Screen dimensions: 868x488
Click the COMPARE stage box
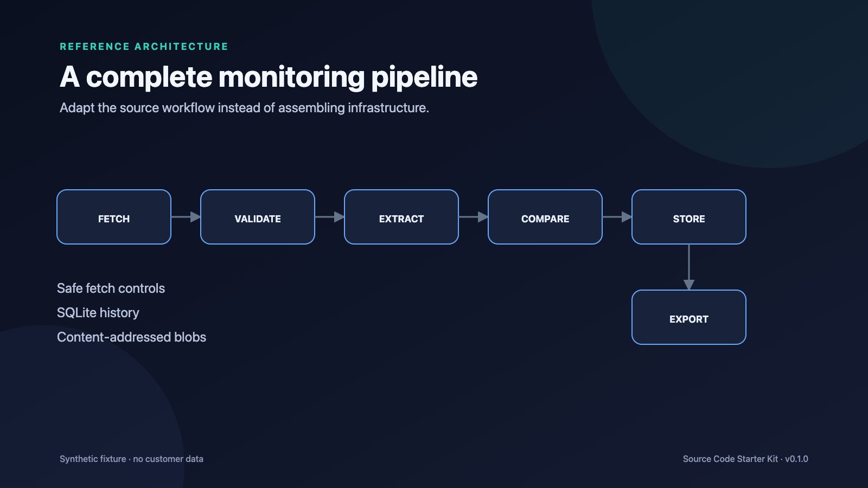pos(545,217)
